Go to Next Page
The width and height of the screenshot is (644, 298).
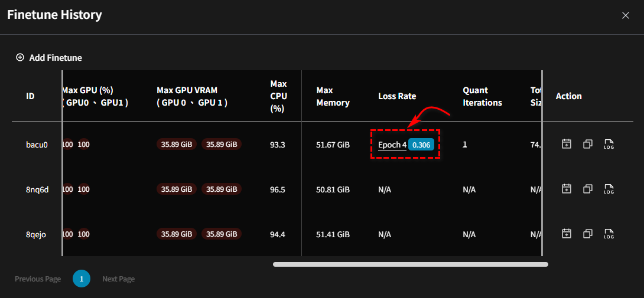[118, 279]
